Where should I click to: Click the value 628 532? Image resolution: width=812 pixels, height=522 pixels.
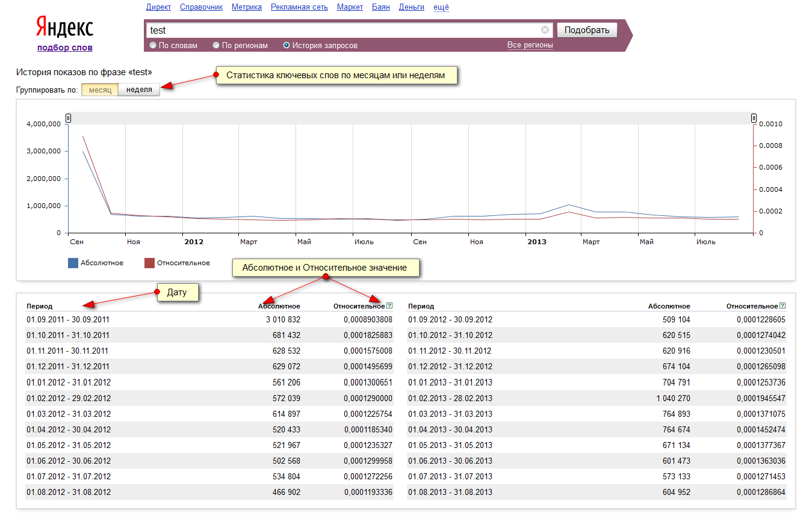click(x=287, y=351)
